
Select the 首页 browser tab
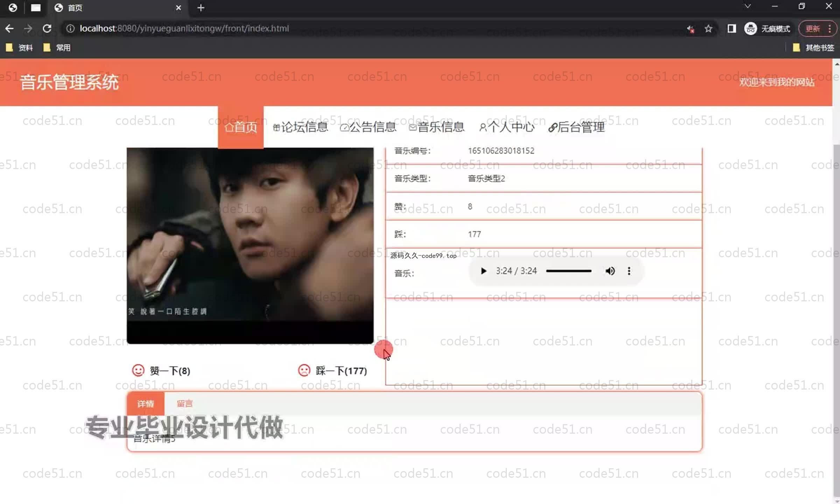(x=118, y=8)
